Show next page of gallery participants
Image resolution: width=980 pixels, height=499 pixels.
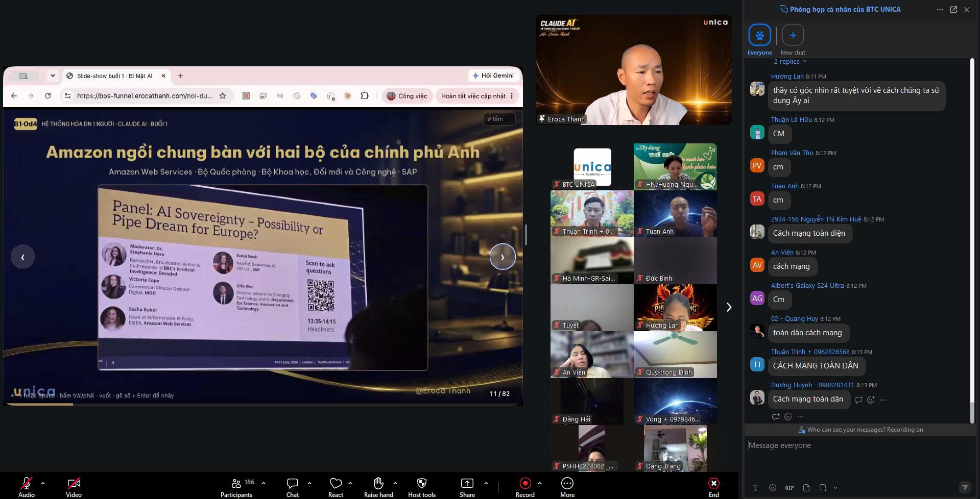coord(729,307)
